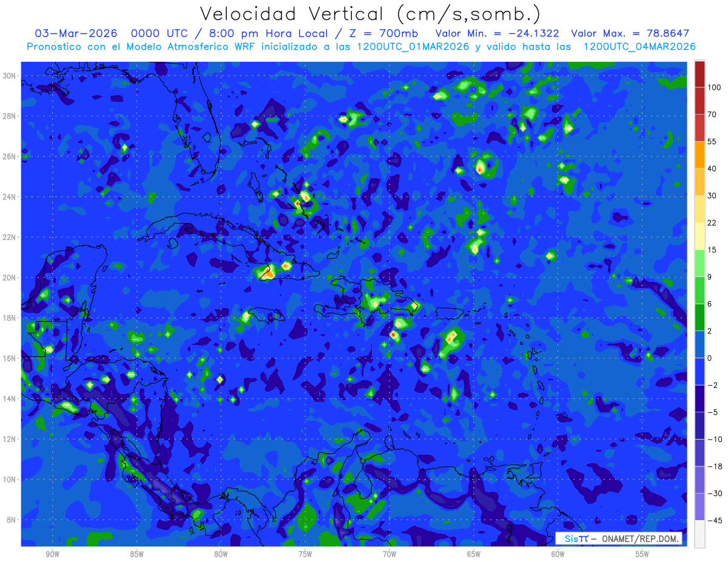Image resolution: width=728 pixels, height=562 pixels.
Task: Click the "26N" latitude label
Action: click(x=10, y=156)
